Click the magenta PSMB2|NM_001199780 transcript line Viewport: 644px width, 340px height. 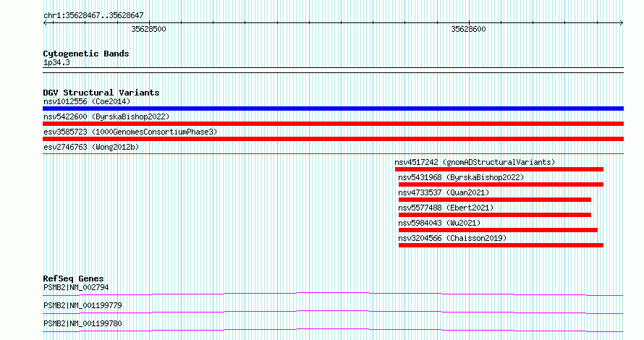pos(333,330)
